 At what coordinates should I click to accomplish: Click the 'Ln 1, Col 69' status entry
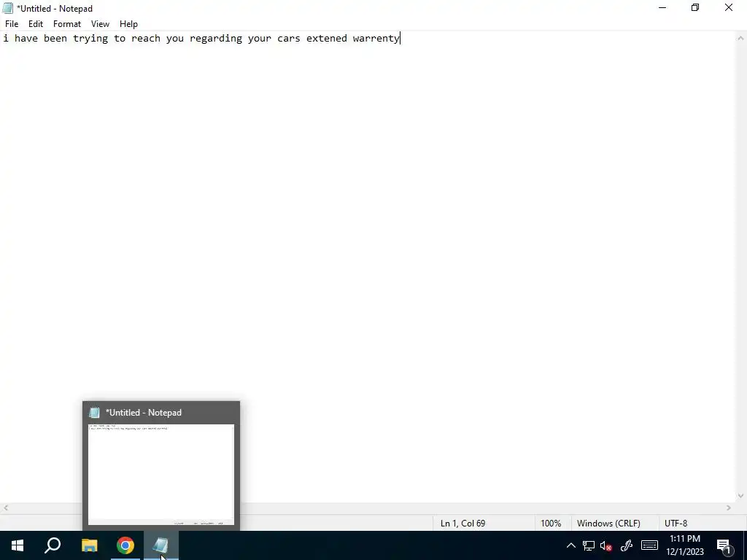(x=462, y=524)
